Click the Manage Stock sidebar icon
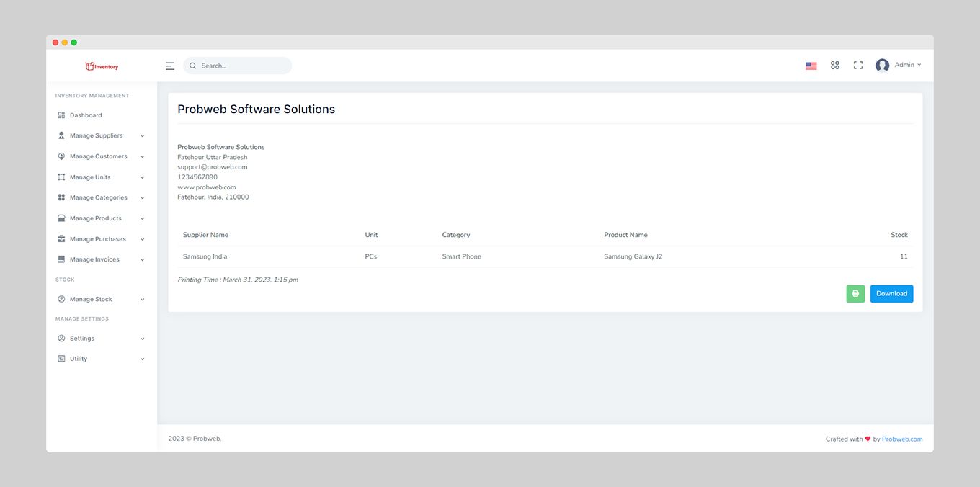980x487 pixels. pyautogui.click(x=61, y=299)
